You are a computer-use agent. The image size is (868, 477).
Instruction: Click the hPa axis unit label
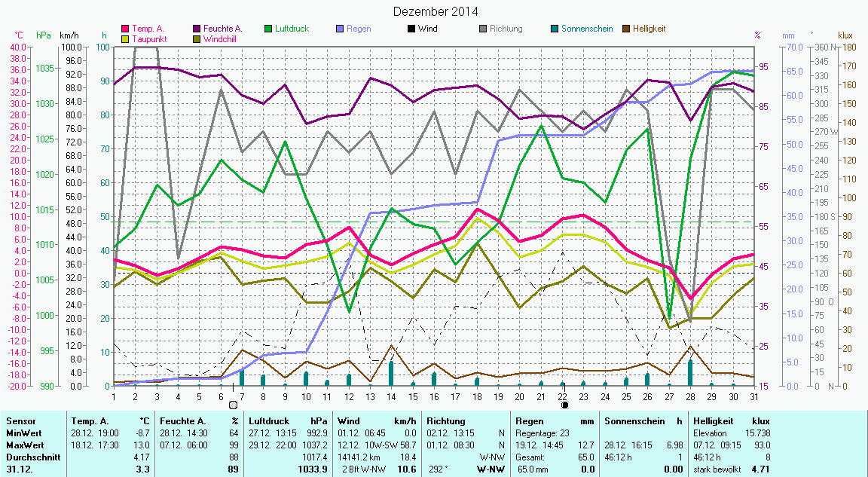43,35
